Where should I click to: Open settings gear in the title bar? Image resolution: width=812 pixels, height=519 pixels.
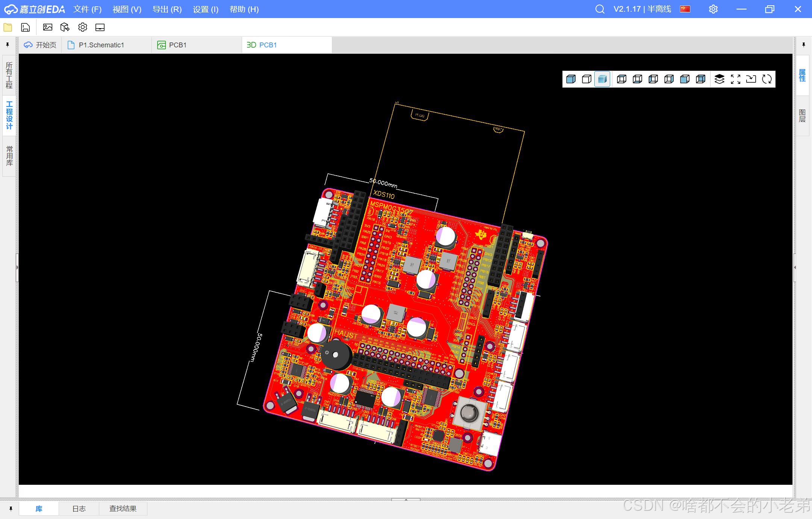[713, 9]
